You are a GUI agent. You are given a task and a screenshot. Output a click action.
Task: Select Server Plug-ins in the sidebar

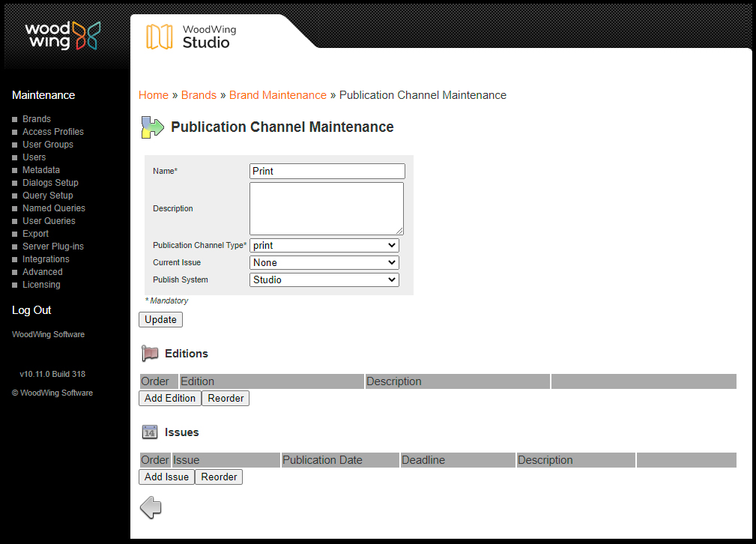point(52,246)
